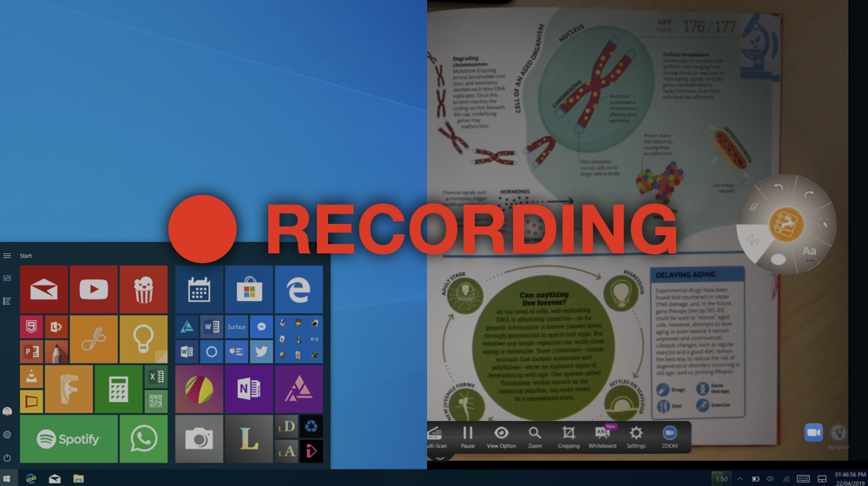Select the Multi-Scan tool
The image size is (868, 486).
(x=435, y=435)
